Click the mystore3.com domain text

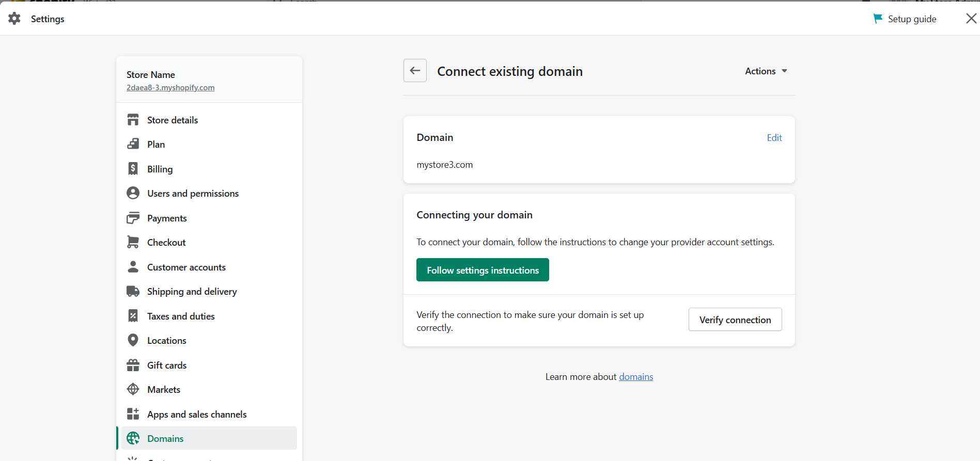445,165
